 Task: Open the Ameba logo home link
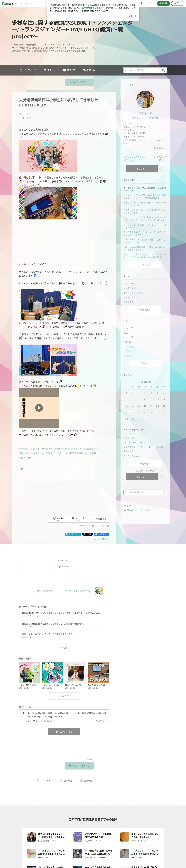click(x=7, y=3)
